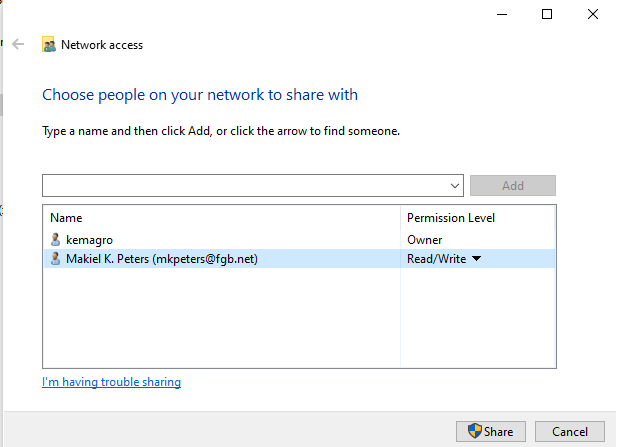Screen dimensions: 617x447
Task: Expand the name combo box arrow
Action: tap(455, 186)
